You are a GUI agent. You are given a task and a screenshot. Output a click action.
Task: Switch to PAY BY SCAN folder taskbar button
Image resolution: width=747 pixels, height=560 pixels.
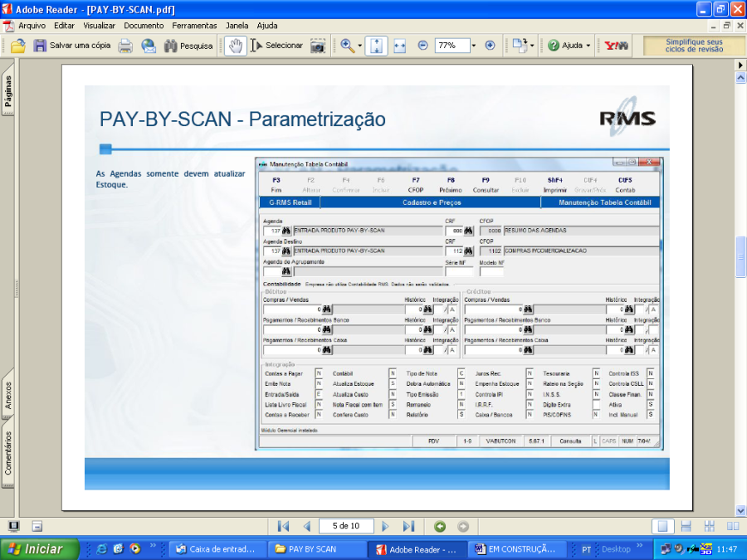[x=316, y=549]
